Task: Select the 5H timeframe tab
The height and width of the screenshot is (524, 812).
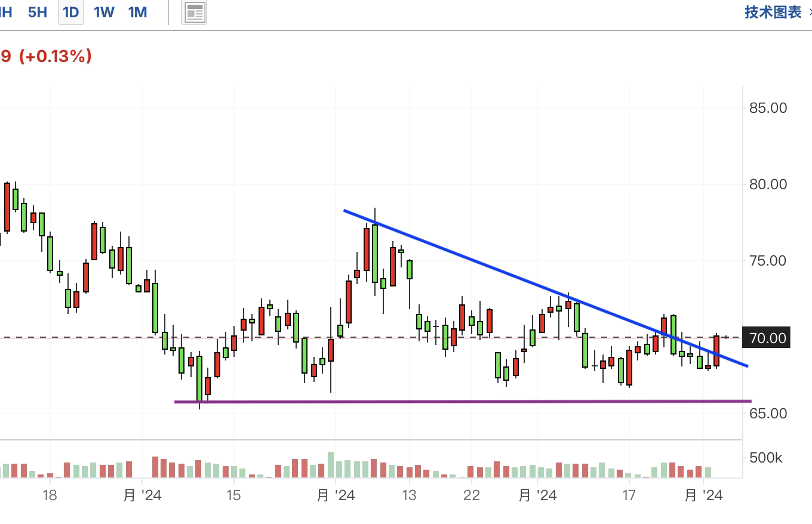Action: point(37,12)
